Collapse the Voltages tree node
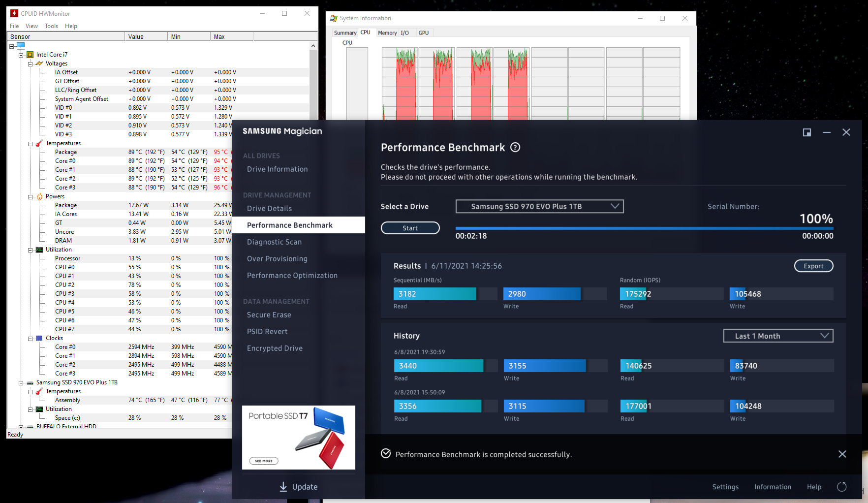868x503 pixels. [x=31, y=63]
